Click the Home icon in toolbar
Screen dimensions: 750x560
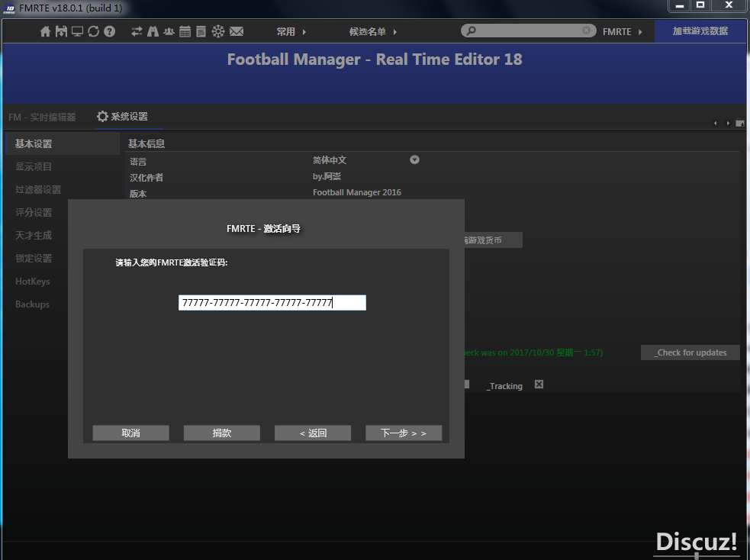point(45,31)
